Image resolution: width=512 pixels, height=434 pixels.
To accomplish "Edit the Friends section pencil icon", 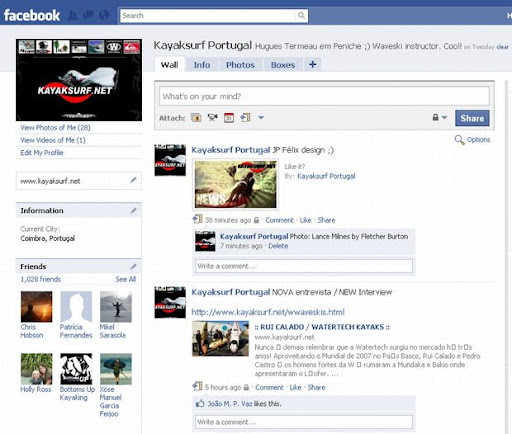I will coord(133,267).
